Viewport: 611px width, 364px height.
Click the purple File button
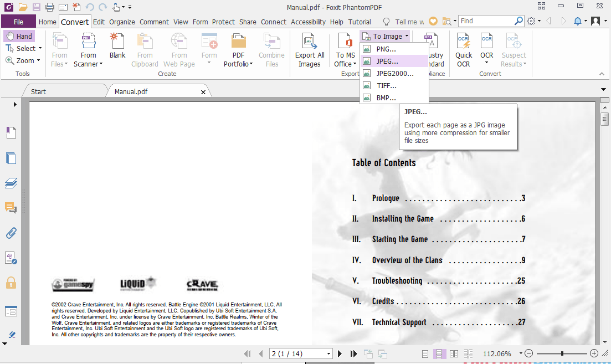coord(18,22)
